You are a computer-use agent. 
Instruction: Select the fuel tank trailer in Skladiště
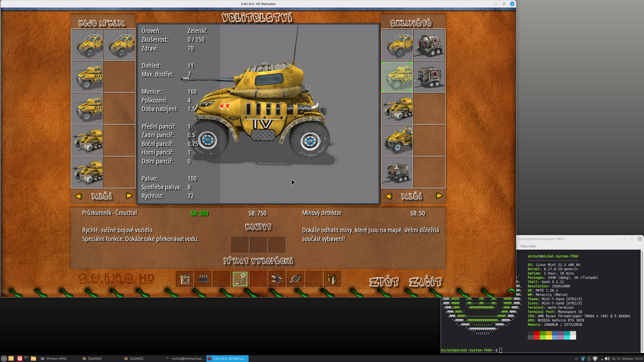tap(429, 45)
